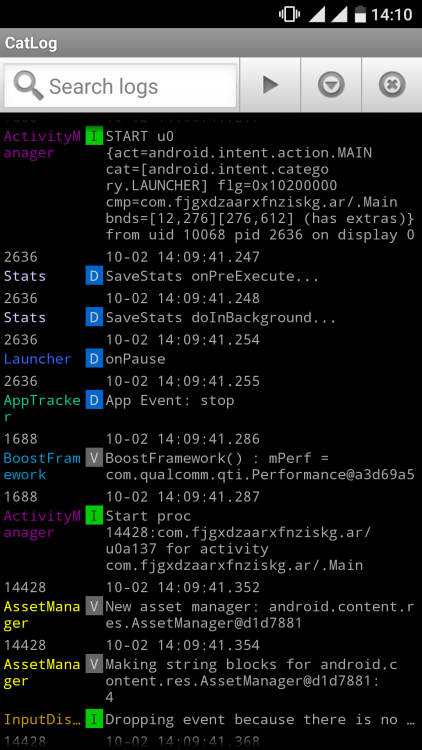The image size is (422, 750).
Task: Select the Dropping event log line
Action: 211,719
